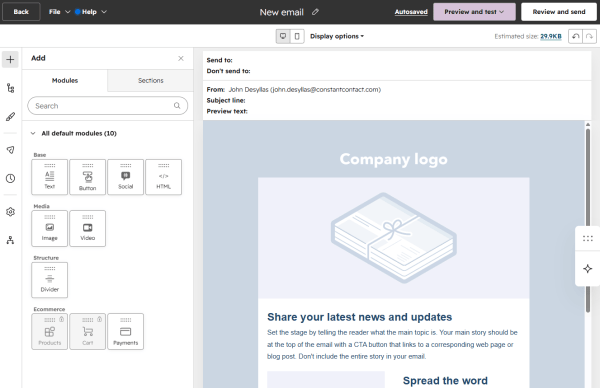Open the hierarchy icon at sidebar bottom
The width and height of the screenshot is (600, 388).
(x=10, y=240)
